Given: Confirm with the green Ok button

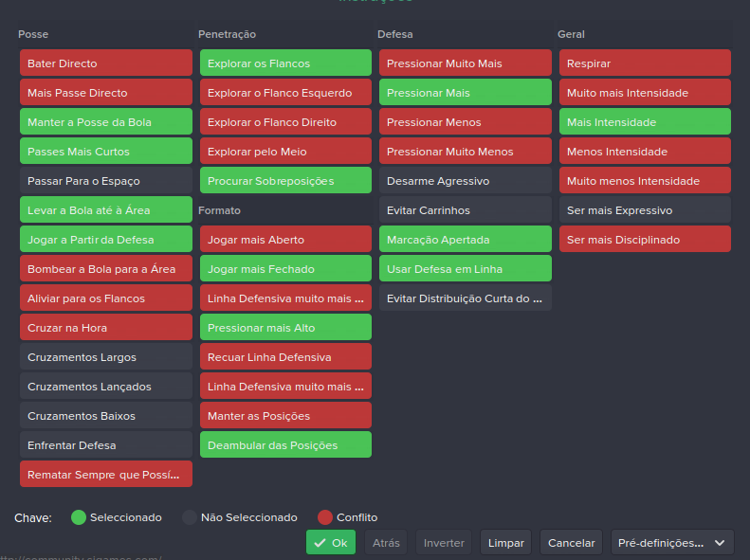Looking at the screenshot, I should click(331, 542).
